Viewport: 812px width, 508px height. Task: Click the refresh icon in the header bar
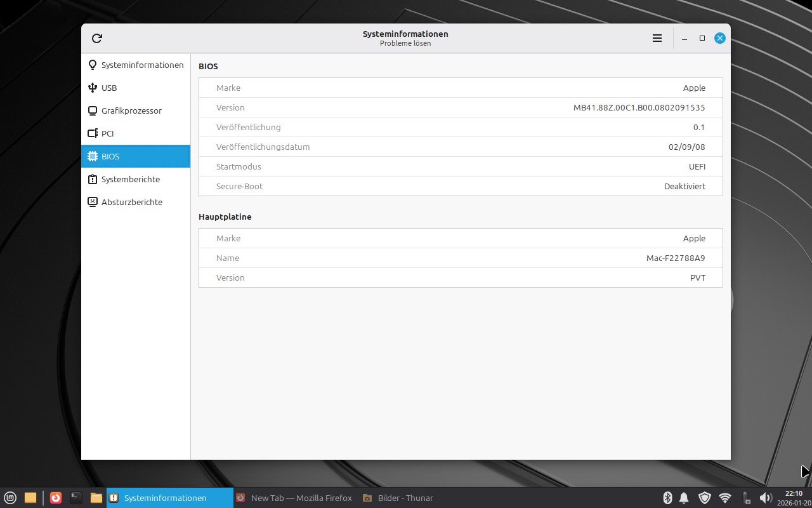[x=97, y=39]
